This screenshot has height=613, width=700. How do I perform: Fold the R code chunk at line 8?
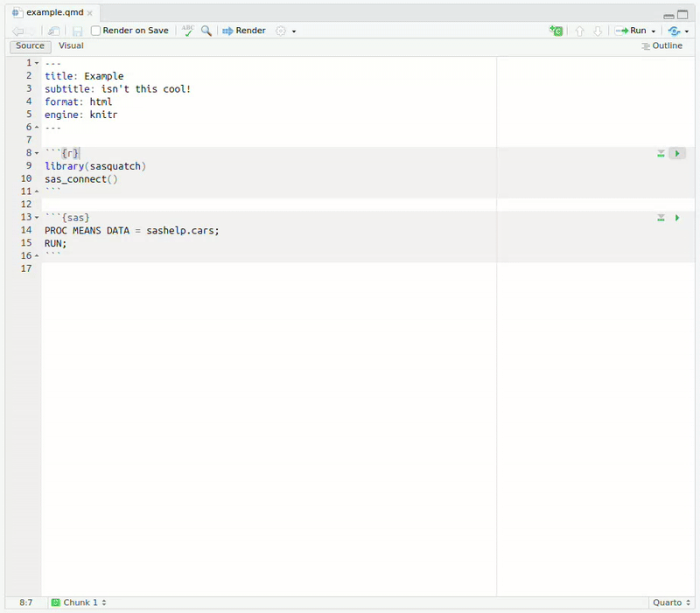click(x=36, y=153)
